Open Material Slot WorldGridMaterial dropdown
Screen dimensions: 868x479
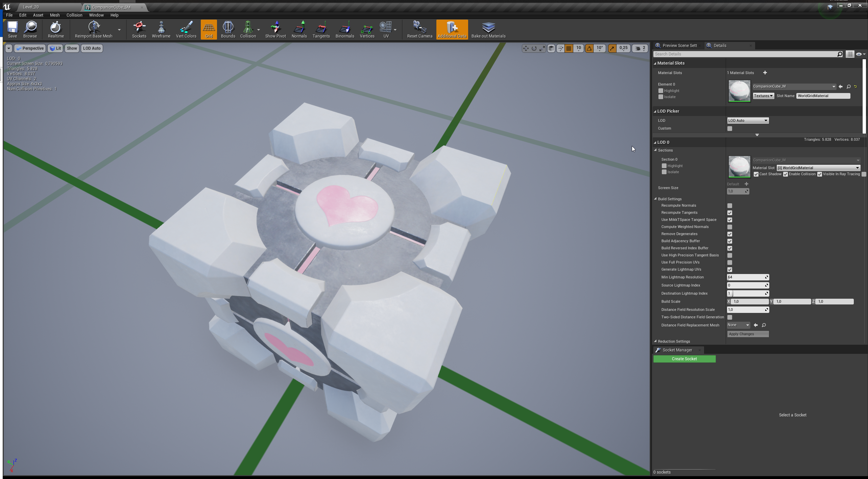pyautogui.click(x=818, y=168)
